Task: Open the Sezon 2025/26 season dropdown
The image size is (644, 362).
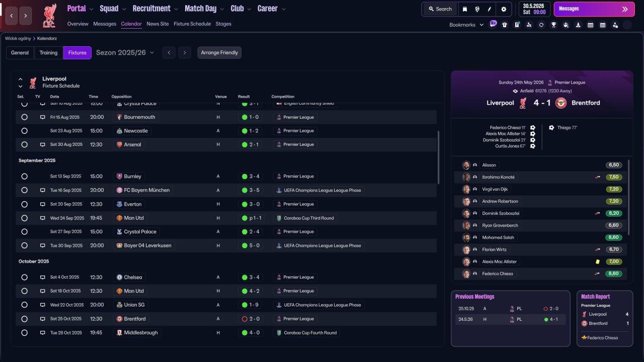Action: [x=125, y=53]
